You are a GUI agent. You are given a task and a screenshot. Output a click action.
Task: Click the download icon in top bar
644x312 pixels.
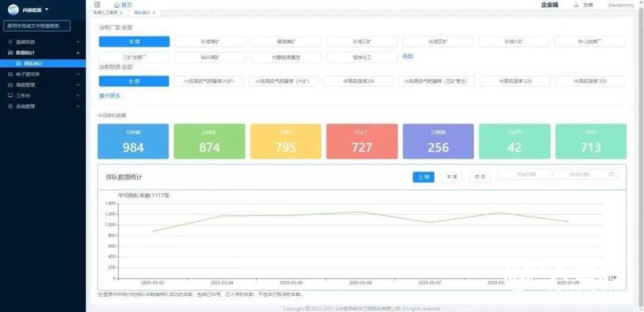click(576, 5)
